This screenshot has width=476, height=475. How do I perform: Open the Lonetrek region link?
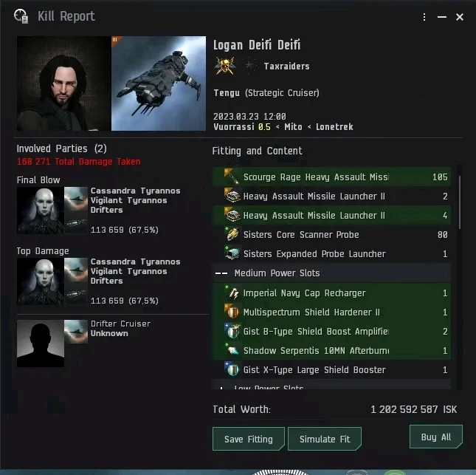pos(334,127)
